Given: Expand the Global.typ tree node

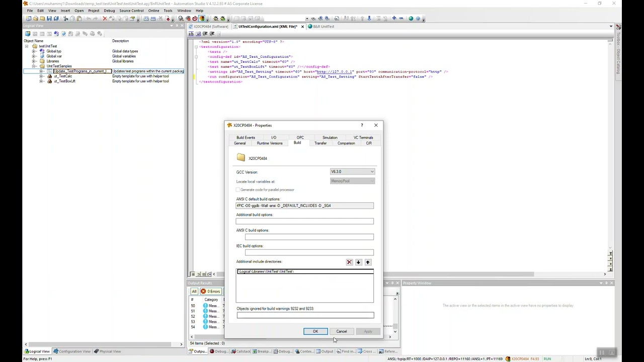Looking at the screenshot, I should pos(34,51).
